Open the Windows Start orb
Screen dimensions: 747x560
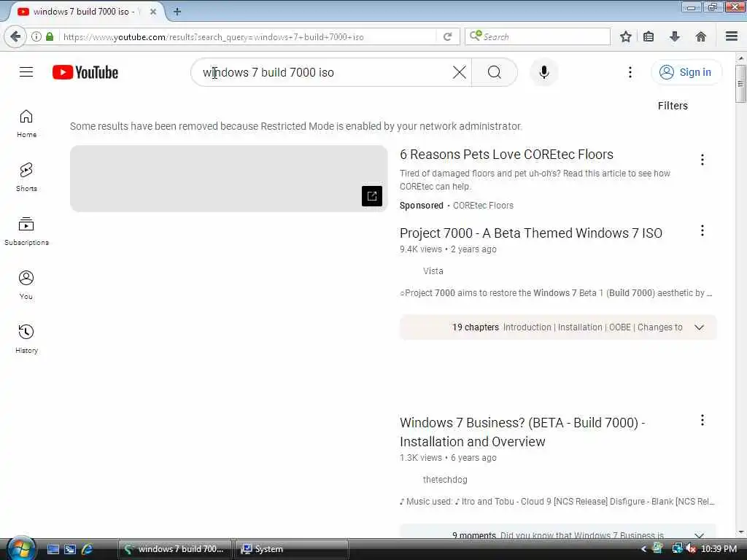click(x=20, y=548)
